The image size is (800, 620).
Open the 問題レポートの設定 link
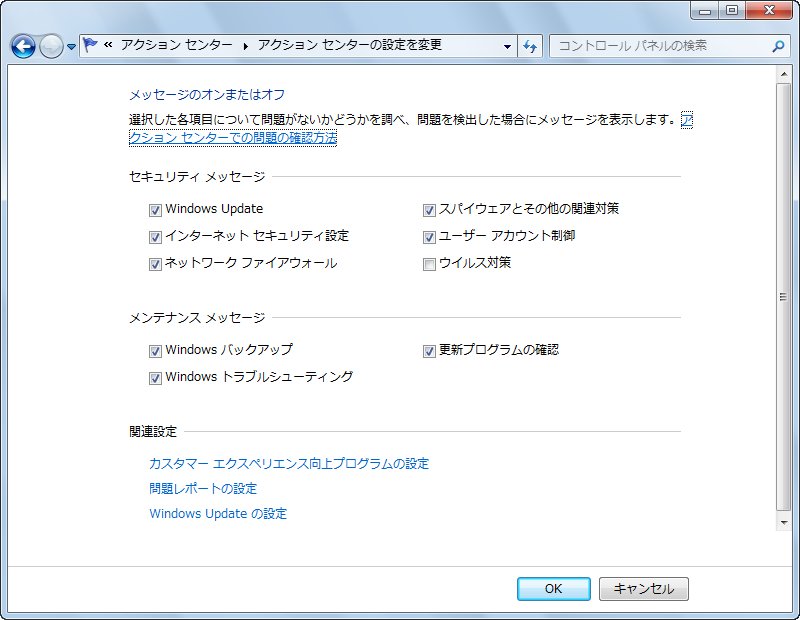point(203,488)
